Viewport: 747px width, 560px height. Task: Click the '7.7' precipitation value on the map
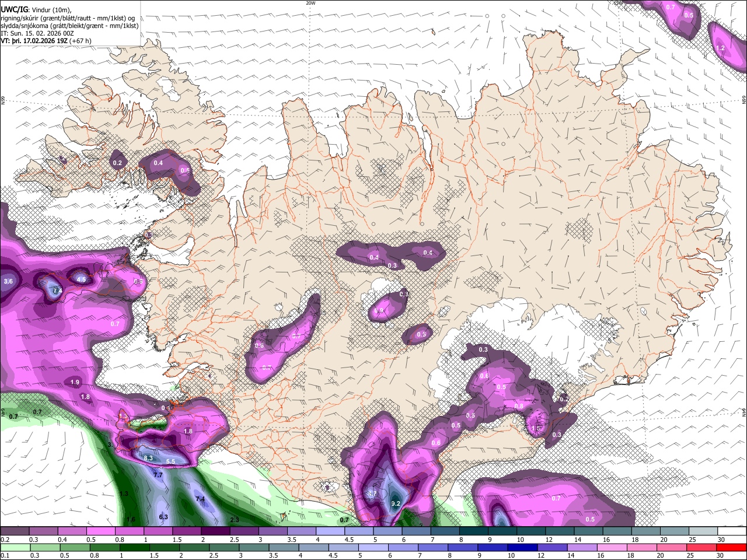click(x=158, y=475)
